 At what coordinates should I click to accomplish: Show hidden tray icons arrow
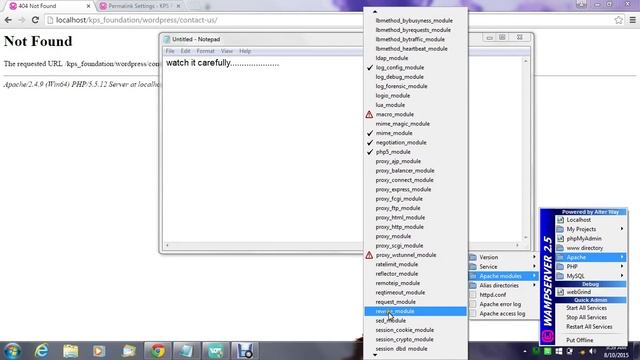click(x=525, y=351)
